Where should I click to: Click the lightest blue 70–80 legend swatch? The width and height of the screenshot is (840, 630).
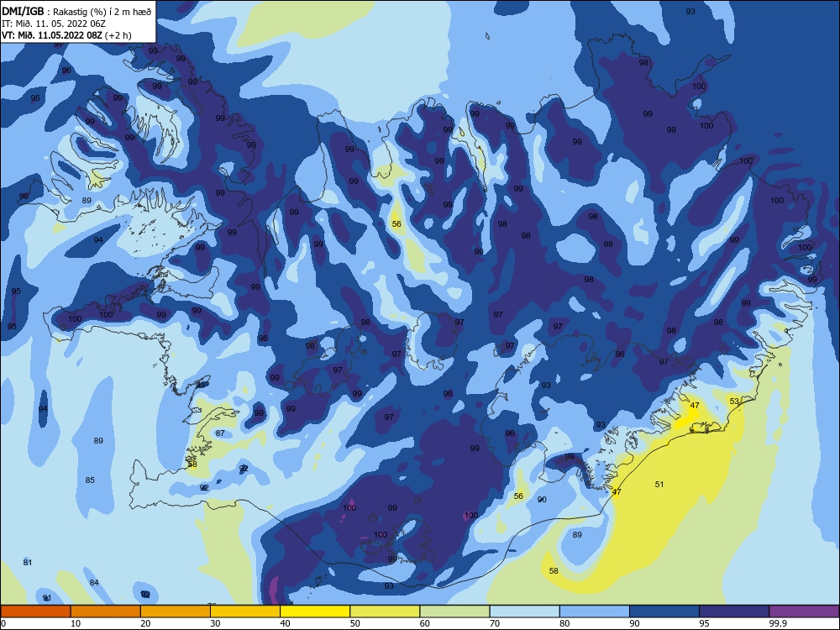coord(524,612)
